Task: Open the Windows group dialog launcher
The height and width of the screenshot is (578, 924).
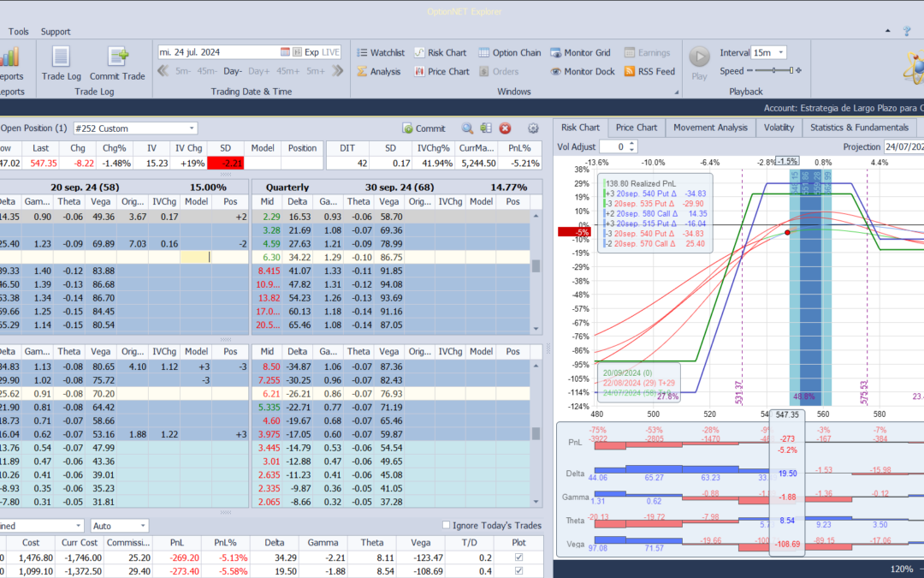Action: point(677,92)
